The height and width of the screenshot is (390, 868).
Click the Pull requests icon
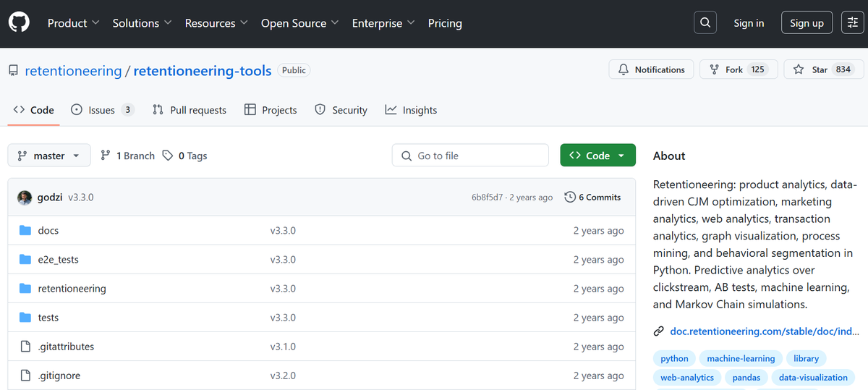pos(158,110)
